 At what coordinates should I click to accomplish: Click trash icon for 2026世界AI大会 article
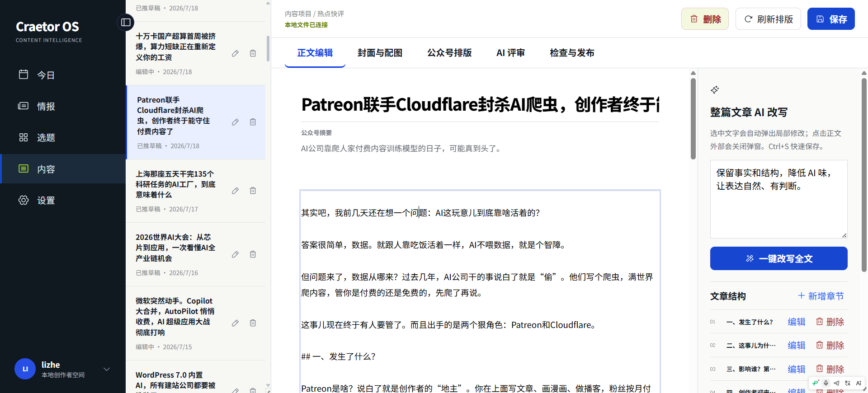click(x=253, y=254)
